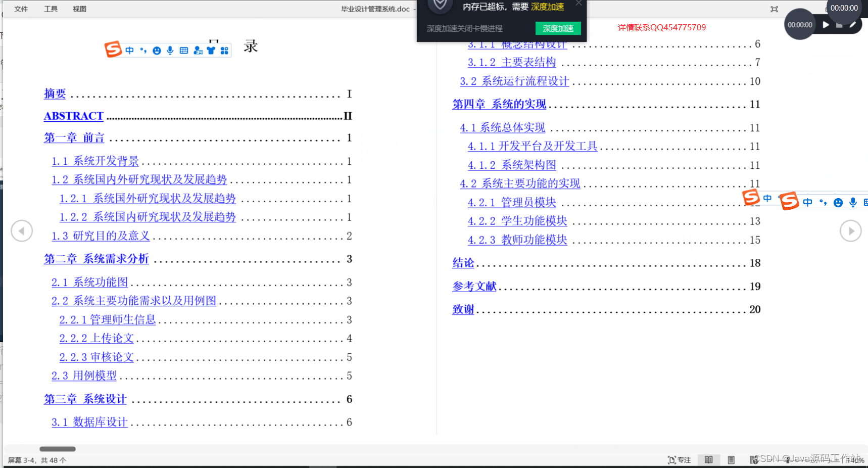Open 4.2 系统主要功能的实现 entry
868x468 pixels.
[x=520, y=183]
